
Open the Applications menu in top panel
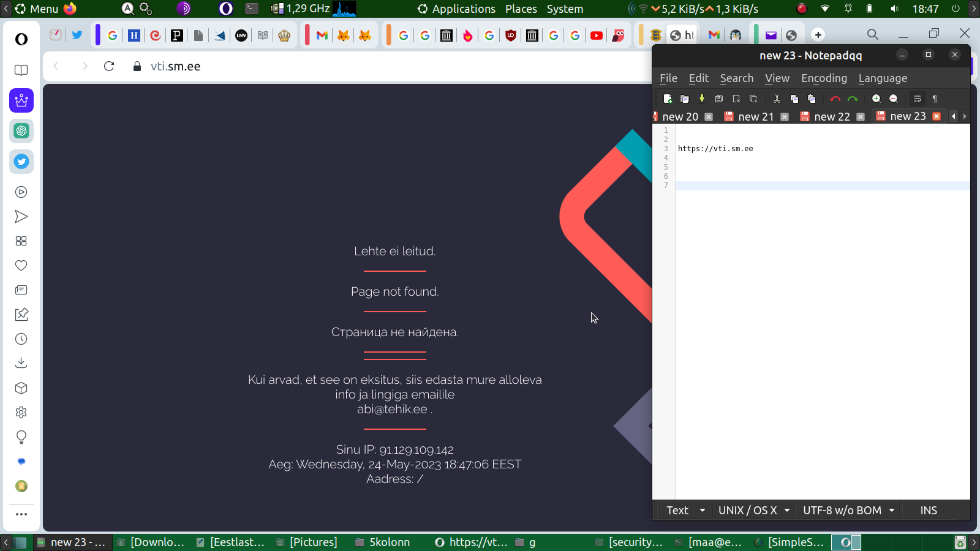click(x=464, y=9)
